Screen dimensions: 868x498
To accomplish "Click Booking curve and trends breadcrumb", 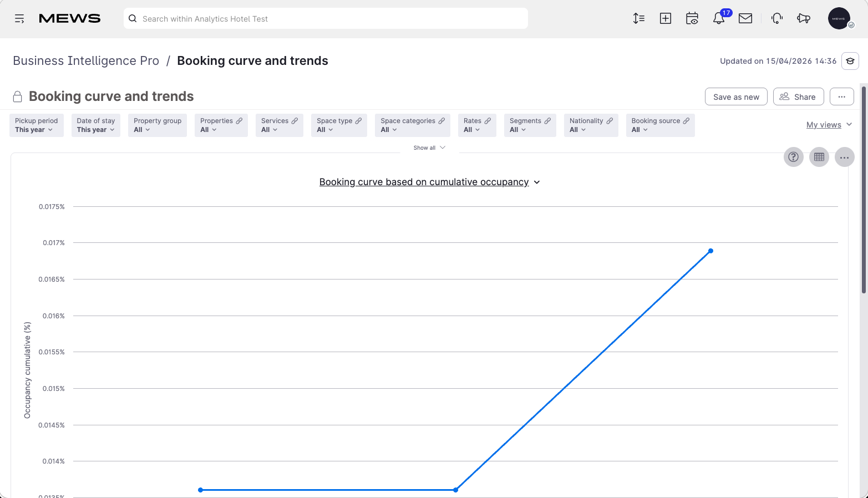I will pyautogui.click(x=252, y=61).
